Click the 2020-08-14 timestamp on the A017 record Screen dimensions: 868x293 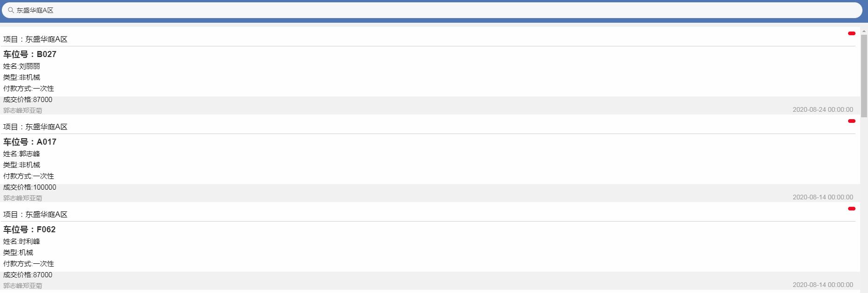[823, 197]
